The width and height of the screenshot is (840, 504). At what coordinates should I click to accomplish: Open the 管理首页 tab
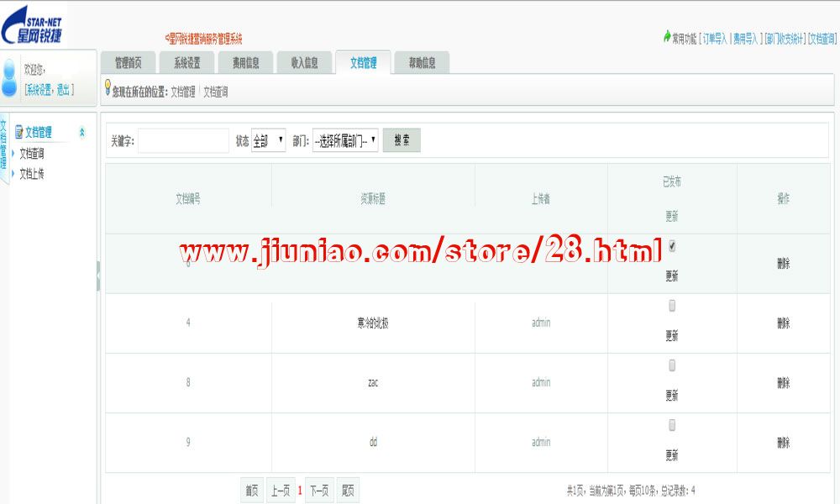128,63
